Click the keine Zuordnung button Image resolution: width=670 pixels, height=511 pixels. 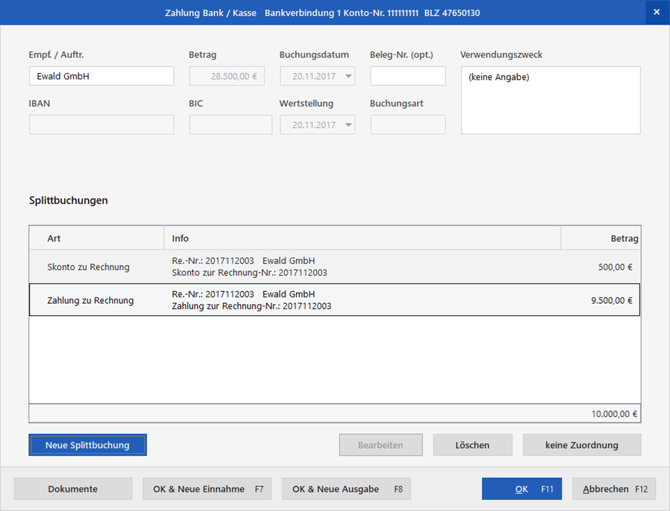click(580, 445)
